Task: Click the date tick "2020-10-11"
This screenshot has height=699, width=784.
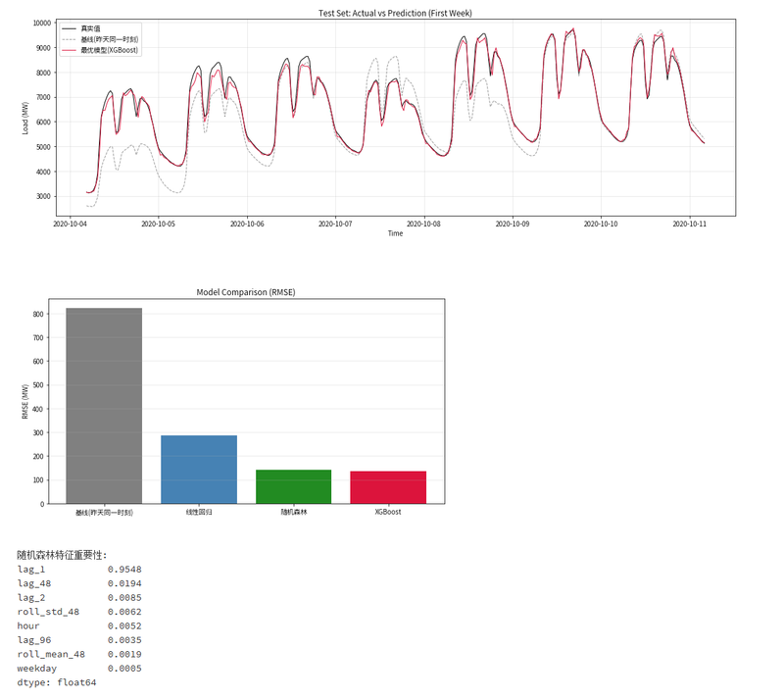Action: pyautogui.click(x=690, y=224)
